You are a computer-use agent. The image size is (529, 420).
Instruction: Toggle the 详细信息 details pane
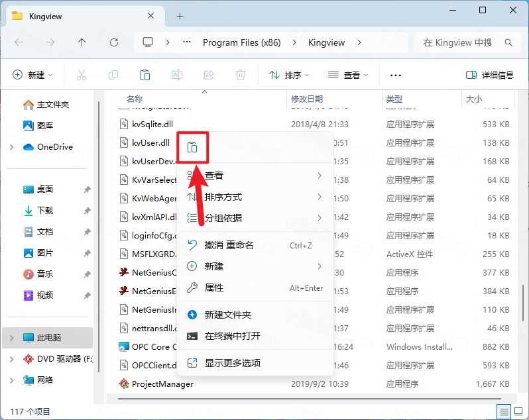click(x=489, y=75)
